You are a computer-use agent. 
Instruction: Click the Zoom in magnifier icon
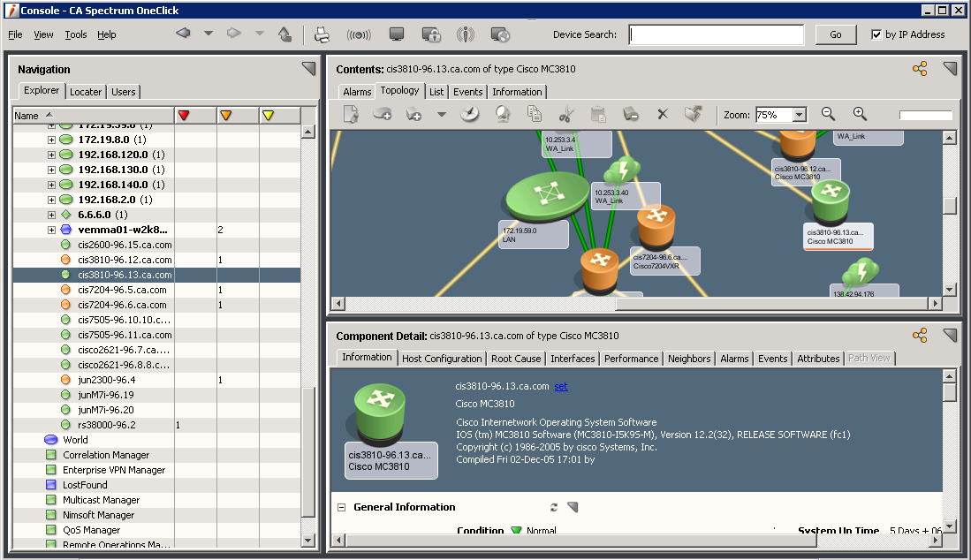click(860, 114)
